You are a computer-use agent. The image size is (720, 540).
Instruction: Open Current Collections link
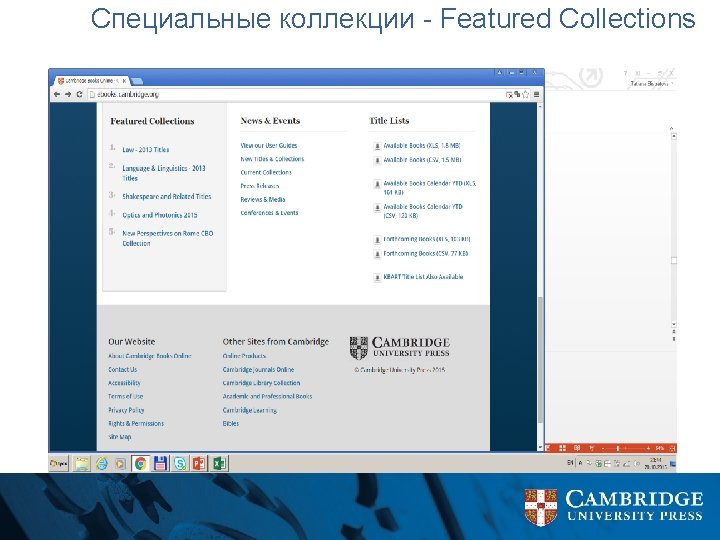tap(266, 173)
